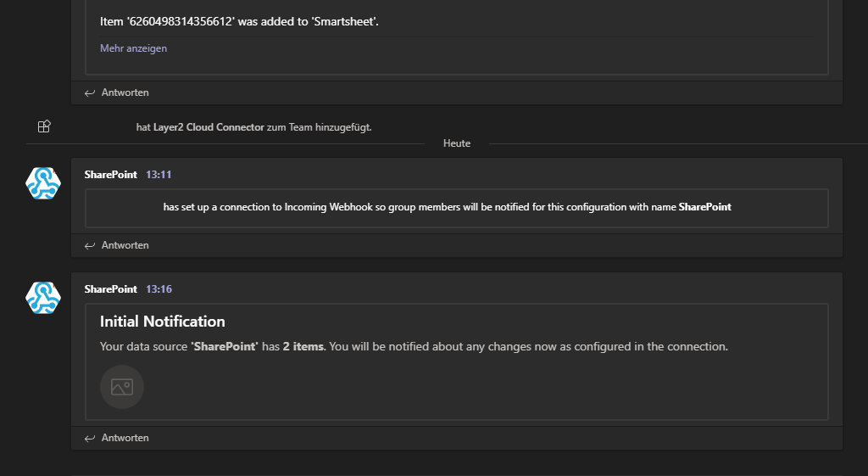
Task: Open the SharePoint sender name at 13:16
Action: coord(110,289)
